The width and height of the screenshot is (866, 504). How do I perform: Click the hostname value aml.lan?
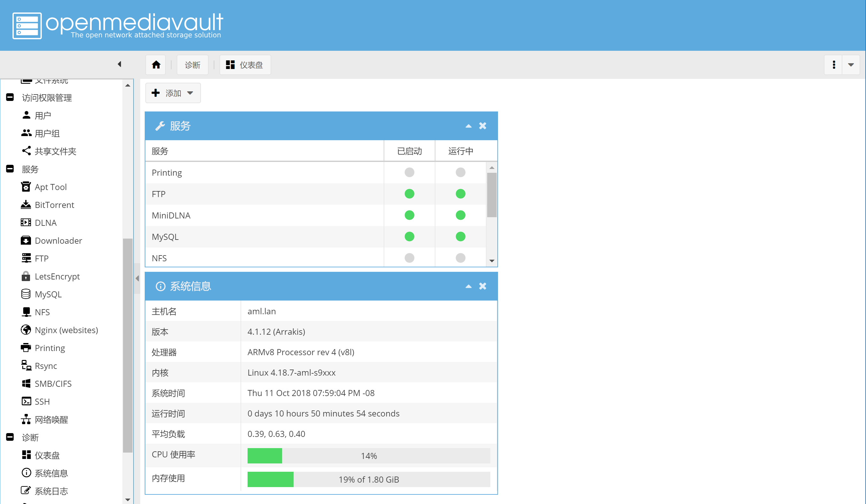(x=262, y=311)
